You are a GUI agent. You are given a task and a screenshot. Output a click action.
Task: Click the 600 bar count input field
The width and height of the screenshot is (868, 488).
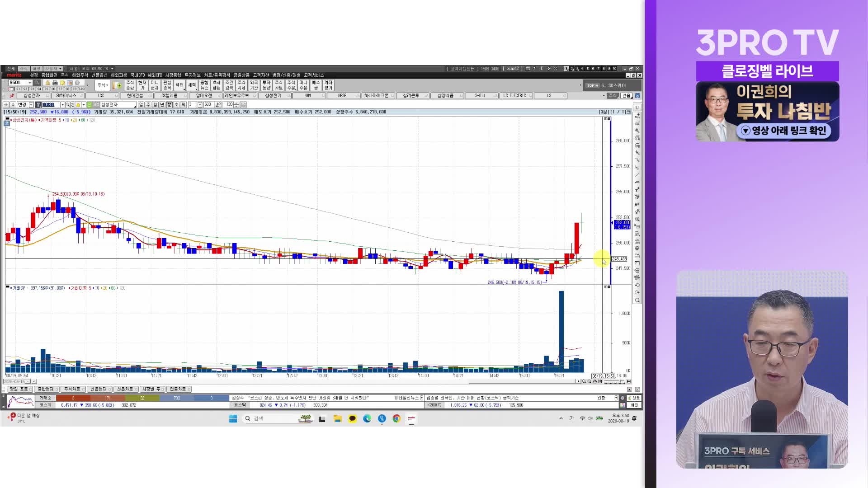(209, 105)
